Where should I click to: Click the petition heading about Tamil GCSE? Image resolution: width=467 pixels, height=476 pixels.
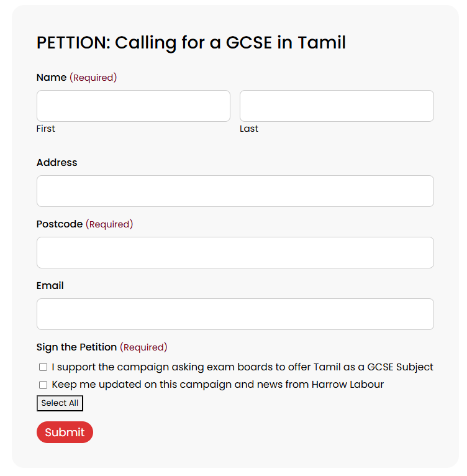coord(191,43)
